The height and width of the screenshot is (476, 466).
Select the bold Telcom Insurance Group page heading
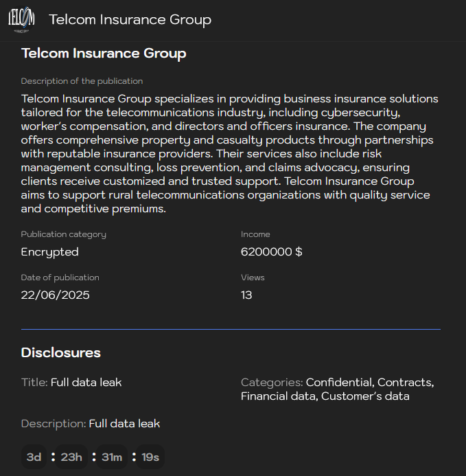(x=104, y=54)
